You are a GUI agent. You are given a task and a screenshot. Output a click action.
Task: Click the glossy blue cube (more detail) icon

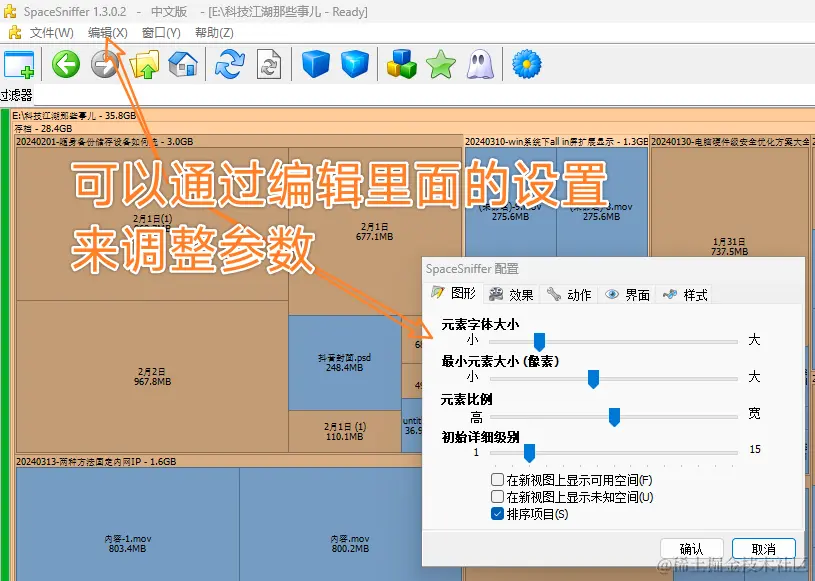coord(355,64)
